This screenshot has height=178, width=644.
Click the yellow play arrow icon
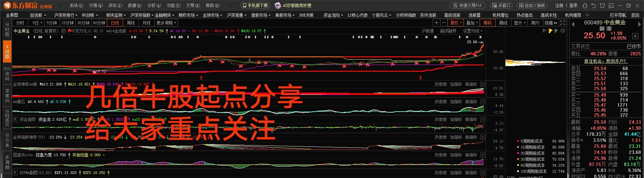coord(550,31)
